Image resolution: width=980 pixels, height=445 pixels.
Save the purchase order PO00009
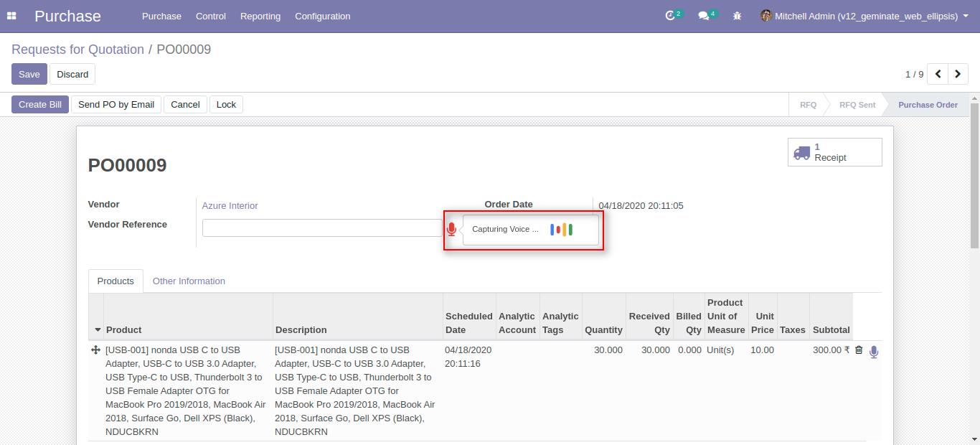pyautogui.click(x=29, y=74)
